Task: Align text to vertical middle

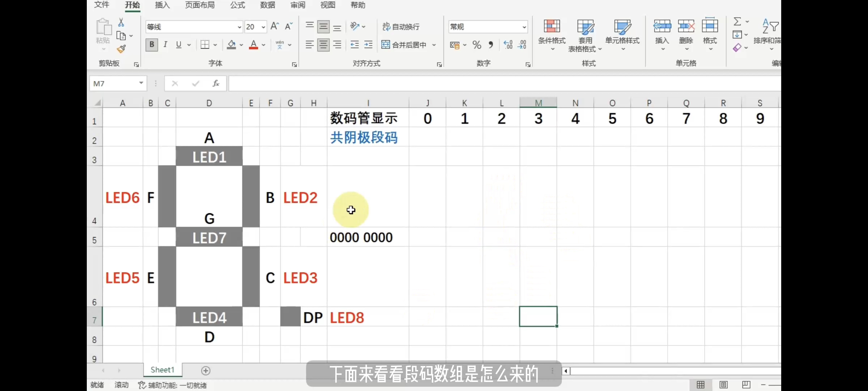Action: (323, 26)
